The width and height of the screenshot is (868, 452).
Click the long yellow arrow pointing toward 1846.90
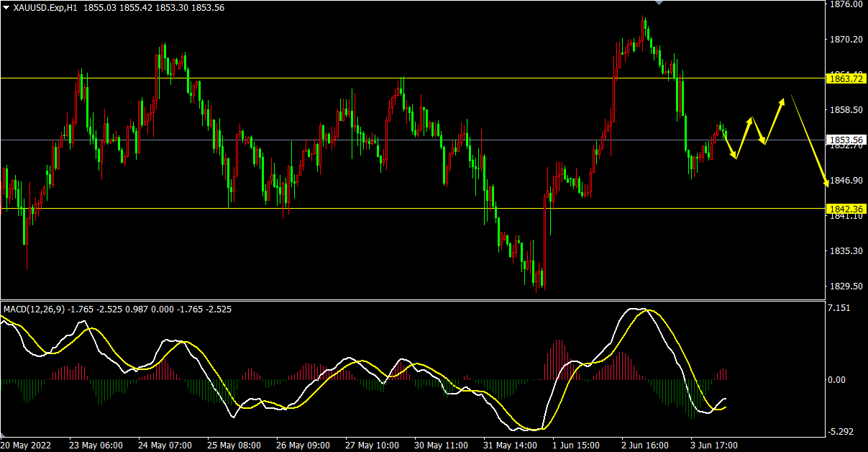pyautogui.click(x=810, y=140)
